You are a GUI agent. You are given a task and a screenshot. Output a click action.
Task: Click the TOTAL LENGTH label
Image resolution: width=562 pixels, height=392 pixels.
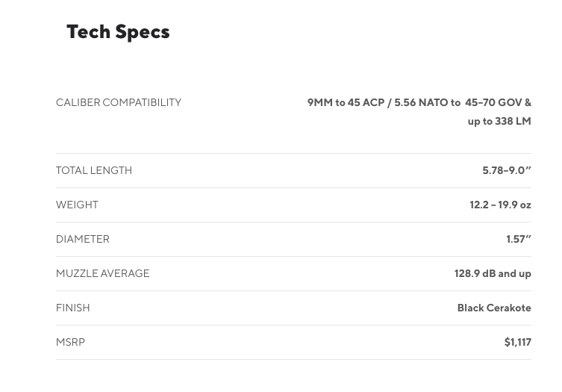coord(93,170)
